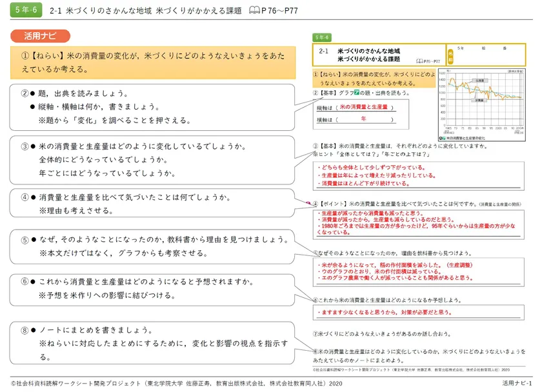
Task: Click the line "全体的にどうなっているでしょうか。"
Action: pyautogui.click(x=104, y=159)
